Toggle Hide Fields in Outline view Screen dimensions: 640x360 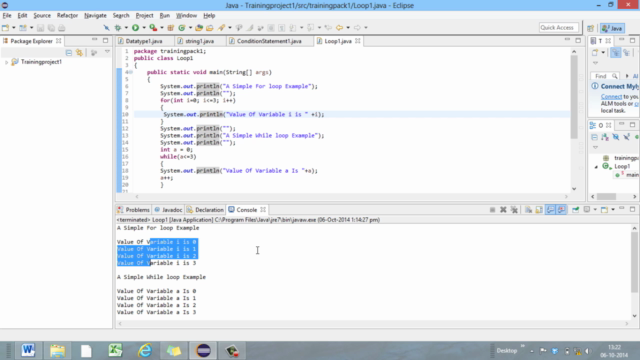tap(616, 137)
